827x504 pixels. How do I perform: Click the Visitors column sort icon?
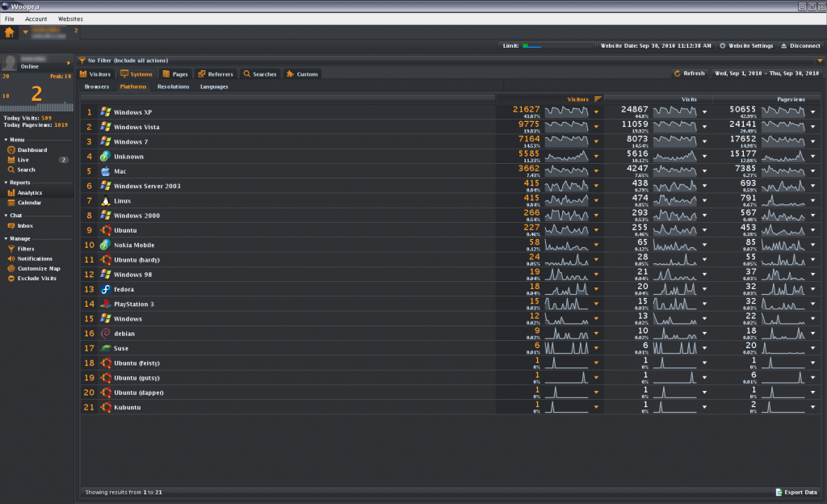(x=598, y=99)
